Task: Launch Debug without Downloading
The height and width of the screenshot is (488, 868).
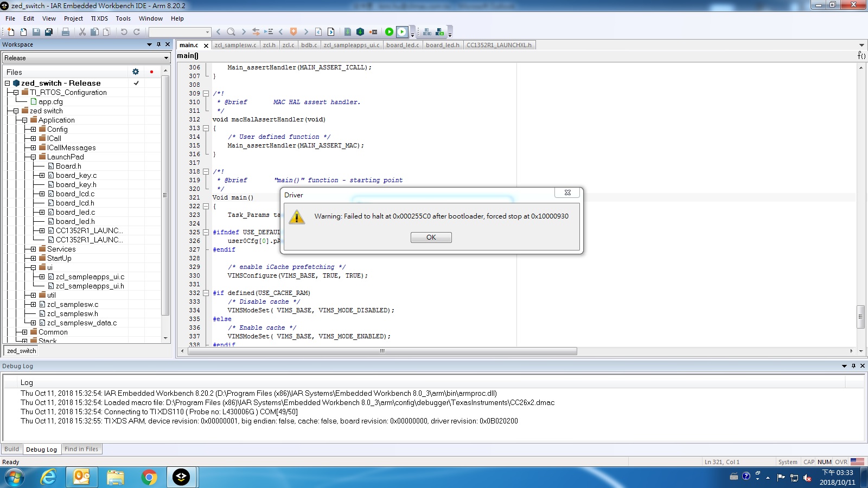Action: point(401,31)
